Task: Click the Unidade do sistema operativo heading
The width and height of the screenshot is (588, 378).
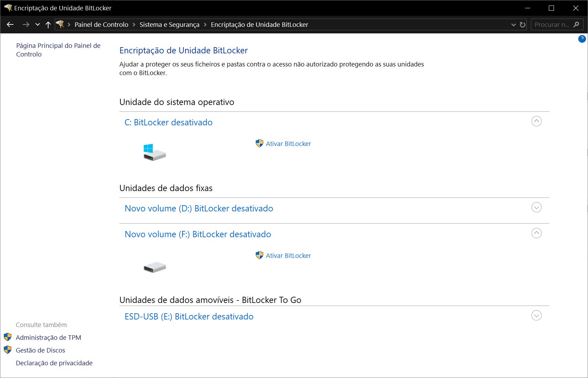Action: [x=177, y=102]
